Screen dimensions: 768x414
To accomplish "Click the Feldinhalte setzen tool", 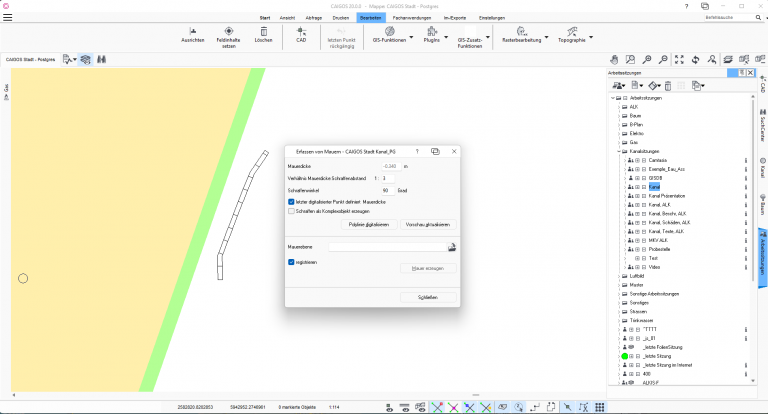I will click(228, 37).
